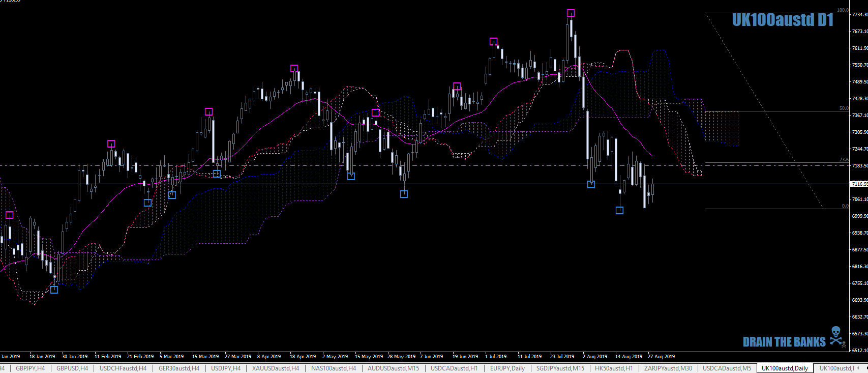Click the 14 Aug 2019 date label
Viewport: 868px width, 373px height.
(x=628, y=357)
